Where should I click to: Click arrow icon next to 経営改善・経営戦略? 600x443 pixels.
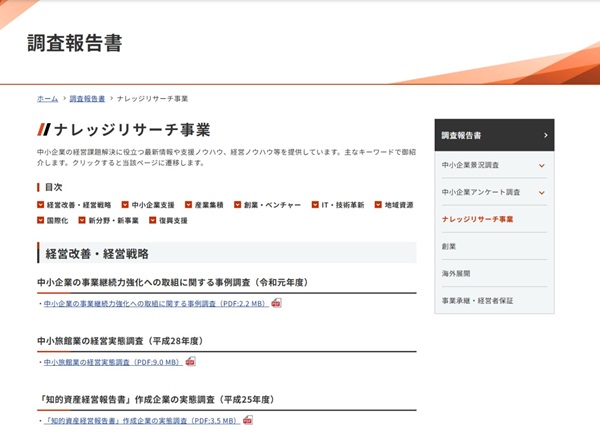(41, 205)
